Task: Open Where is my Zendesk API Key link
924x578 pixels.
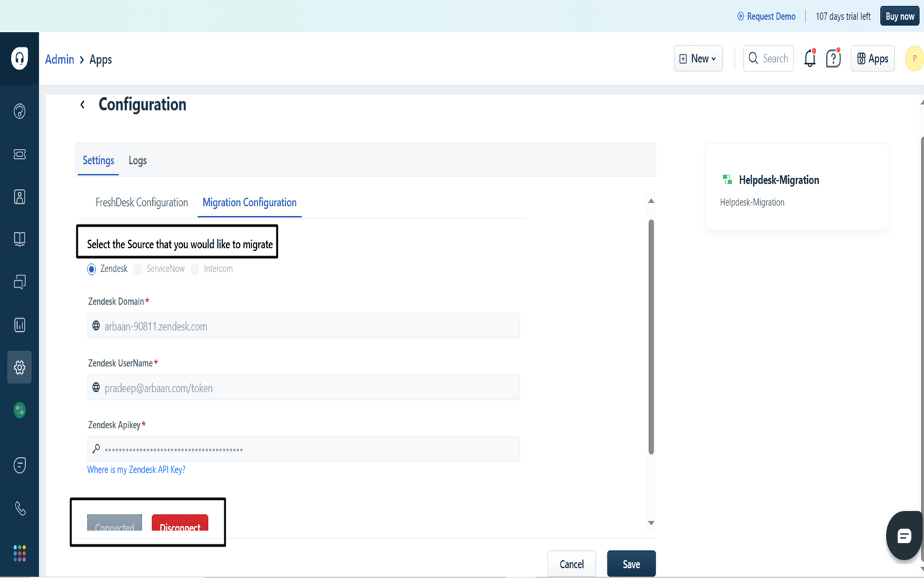Action: 136,470
